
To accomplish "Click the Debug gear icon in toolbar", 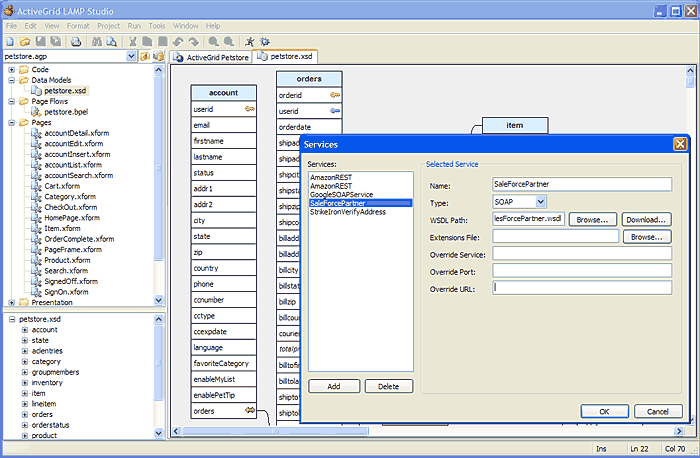I will (264, 41).
